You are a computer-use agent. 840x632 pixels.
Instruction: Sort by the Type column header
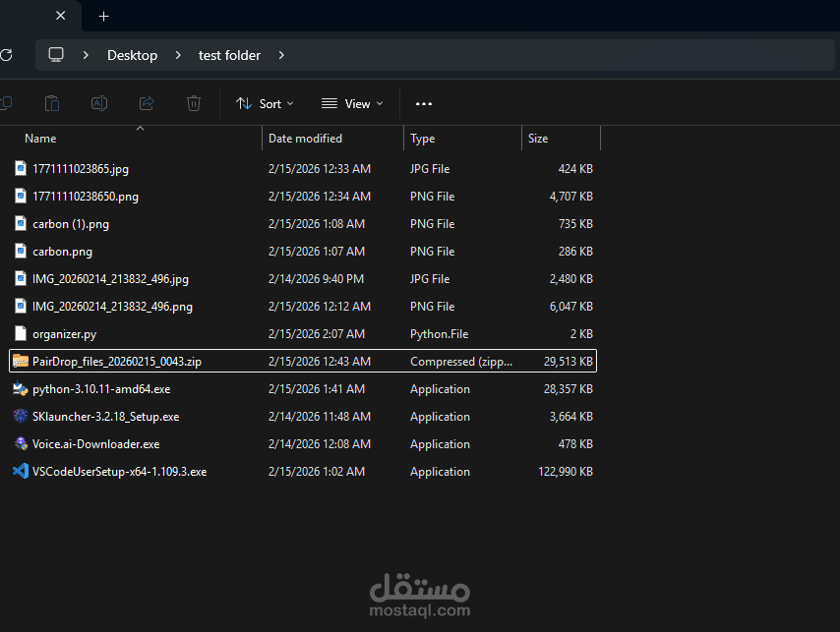pos(423,139)
